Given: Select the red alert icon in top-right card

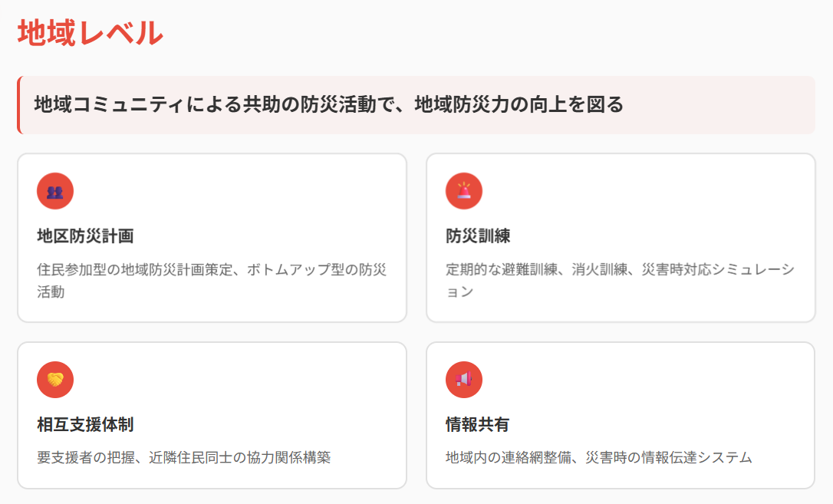Looking at the screenshot, I should 464,190.
